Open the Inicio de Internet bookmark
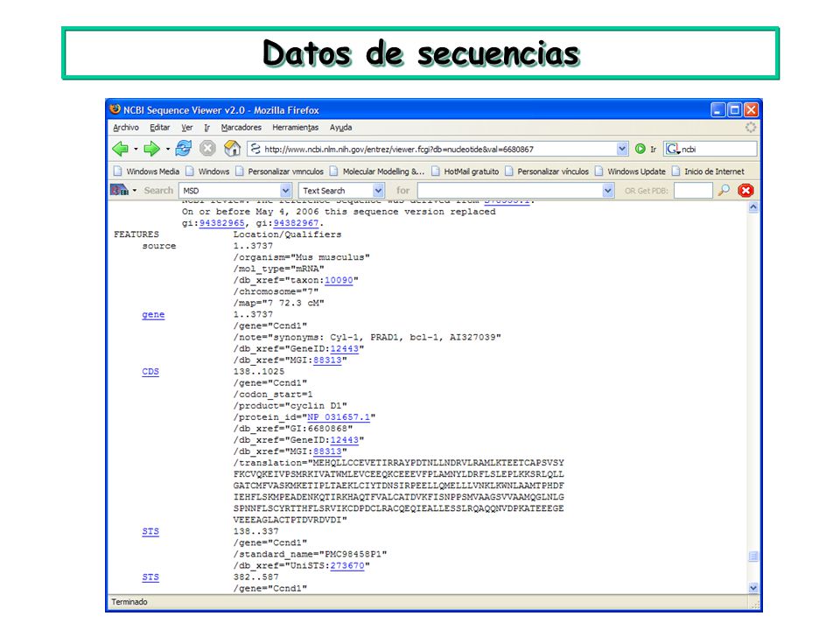The height and width of the screenshot is (630, 840). pyautogui.click(x=708, y=171)
